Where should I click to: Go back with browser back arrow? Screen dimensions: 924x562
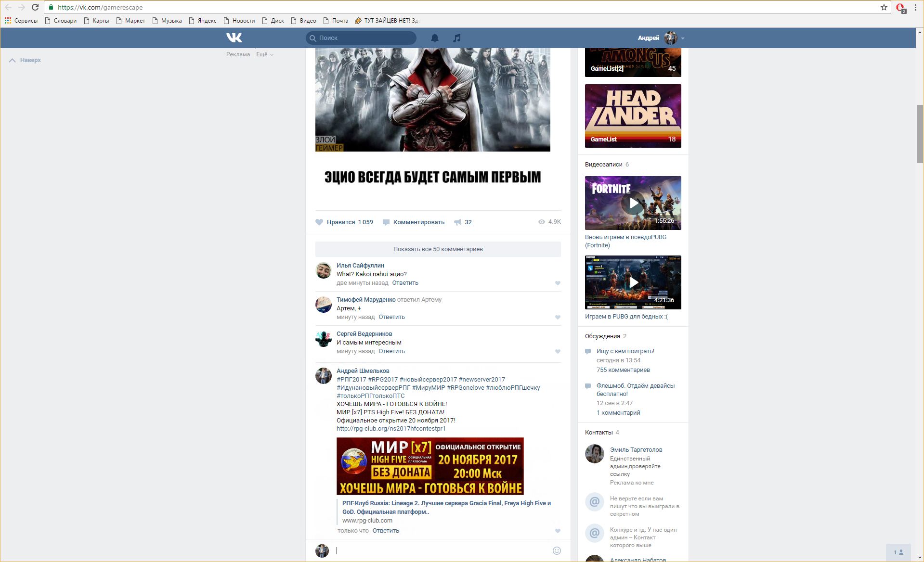pyautogui.click(x=8, y=7)
